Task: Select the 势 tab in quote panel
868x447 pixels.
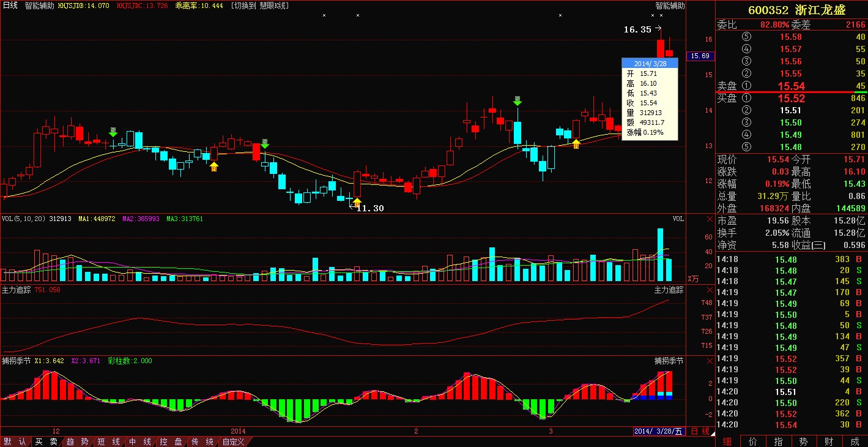Action: coord(803,441)
